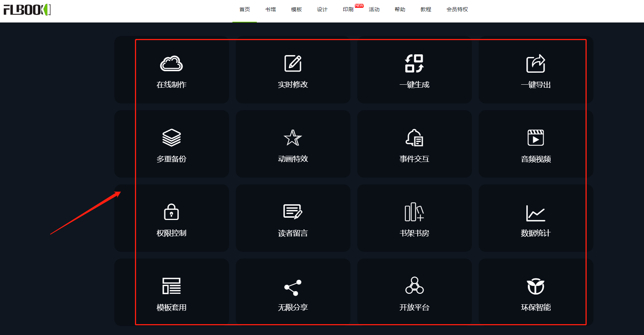This screenshot has width=644, height=335.
Task: Open the 会员特权 link
Action: [457, 9]
